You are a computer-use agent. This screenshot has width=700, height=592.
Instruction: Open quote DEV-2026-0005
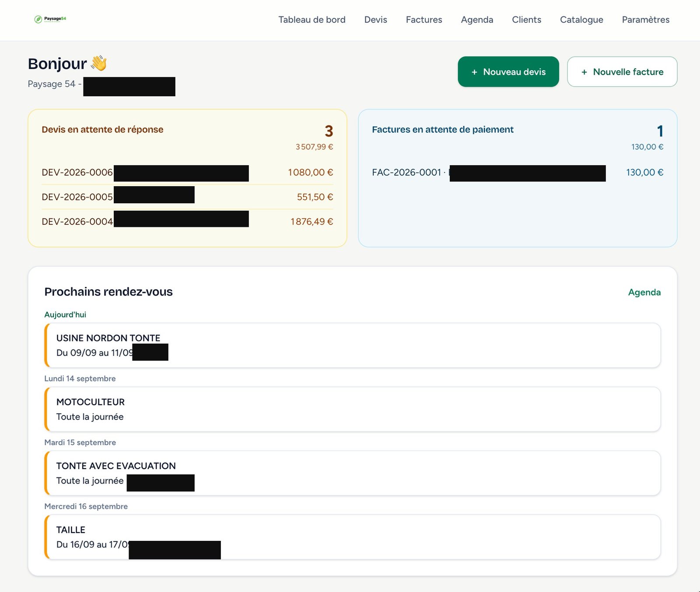tap(187, 197)
